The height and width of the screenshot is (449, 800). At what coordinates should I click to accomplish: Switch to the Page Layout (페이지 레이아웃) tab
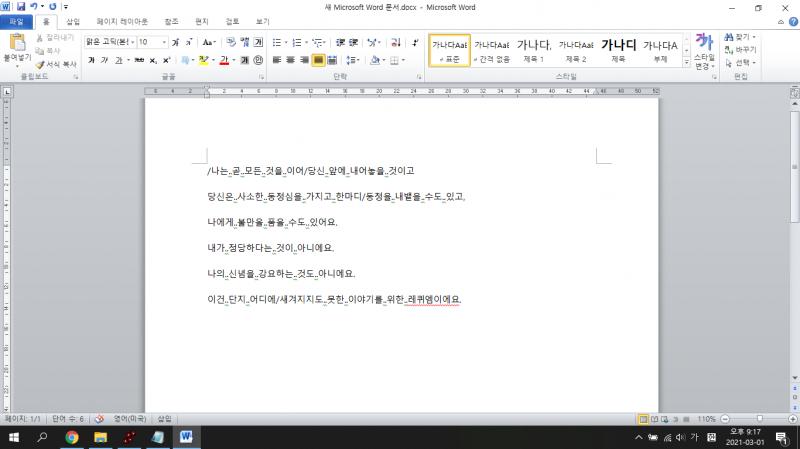coord(122,21)
